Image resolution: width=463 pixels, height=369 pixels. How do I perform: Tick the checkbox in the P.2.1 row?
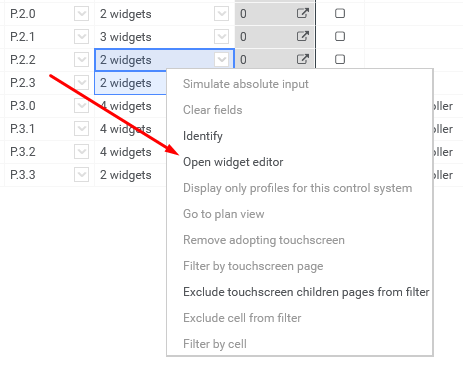click(x=340, y=36)
